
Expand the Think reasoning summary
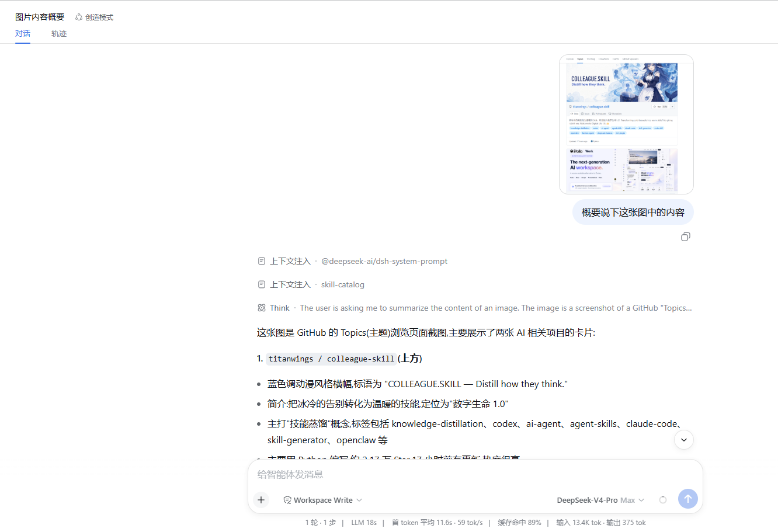point(475,308)
